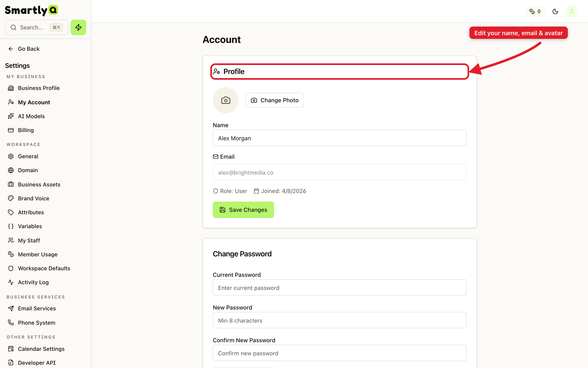Click the Email field alex@brightmedia.co
This screenshot has width=588, height=368.
pos(340,172)
